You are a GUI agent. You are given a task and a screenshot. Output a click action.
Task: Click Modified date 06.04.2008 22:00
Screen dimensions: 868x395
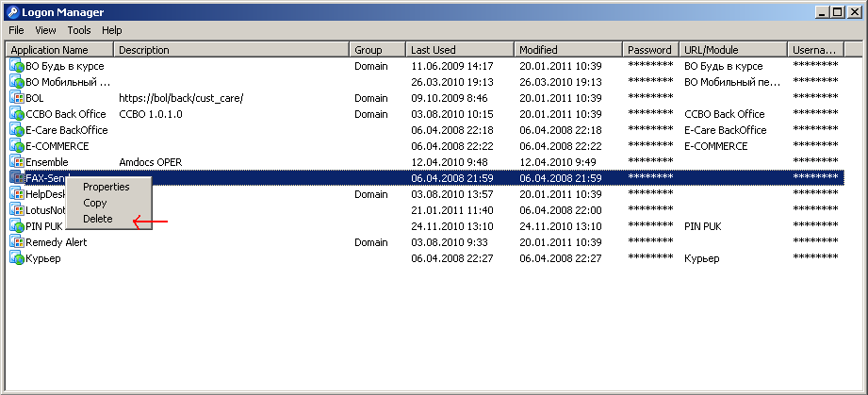point(561,210)
